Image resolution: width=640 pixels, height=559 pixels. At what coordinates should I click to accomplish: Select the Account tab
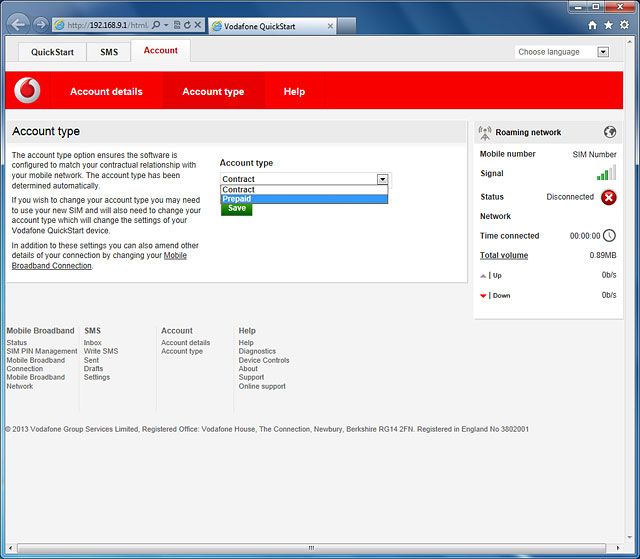(160, 50)
